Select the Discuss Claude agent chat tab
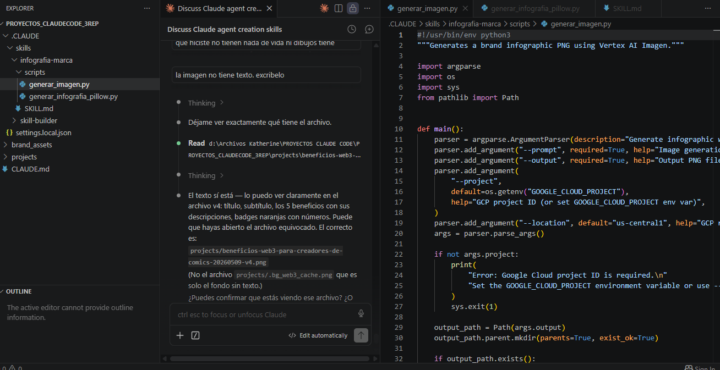 (x=219, y=8)
